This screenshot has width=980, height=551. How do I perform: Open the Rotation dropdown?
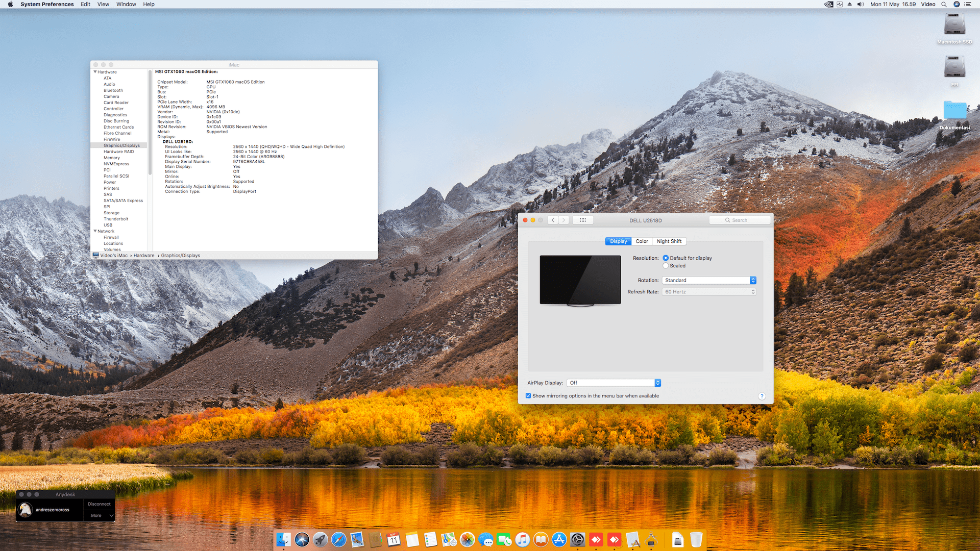[709, 280]
